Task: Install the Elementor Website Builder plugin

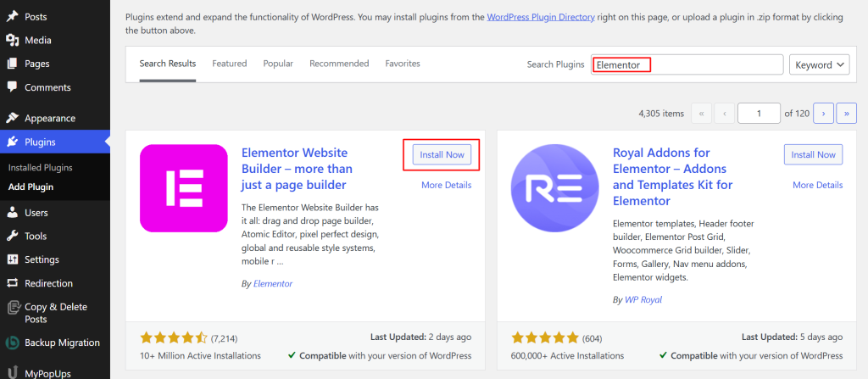Action: (x=442, y=154)
